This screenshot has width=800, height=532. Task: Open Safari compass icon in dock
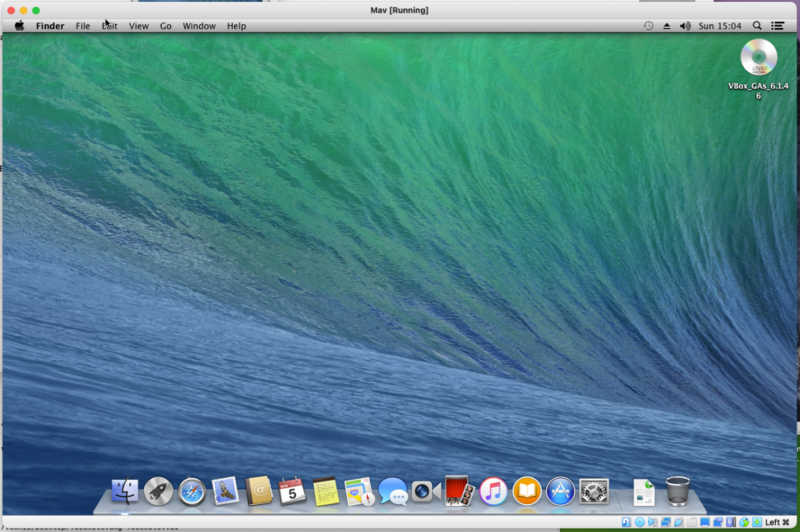[191, 491]
